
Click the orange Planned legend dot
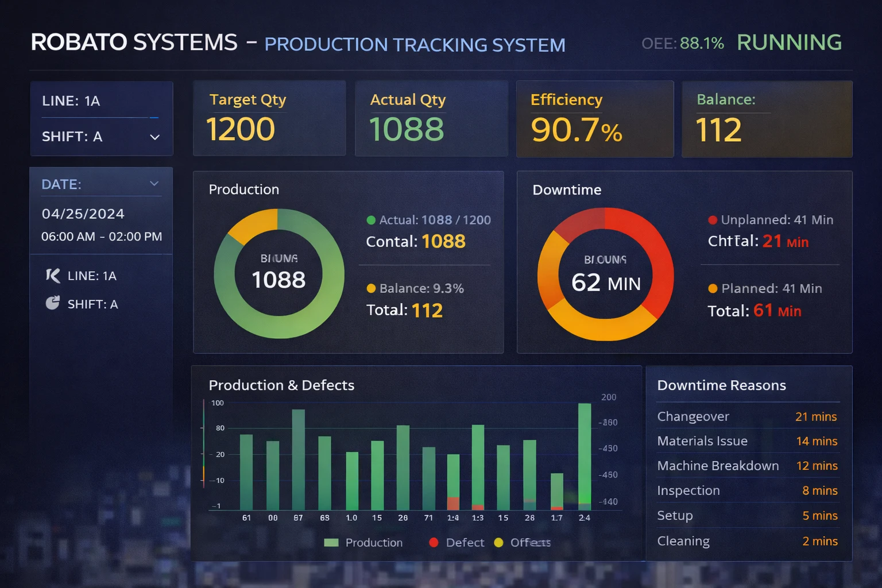coord(713,288)
